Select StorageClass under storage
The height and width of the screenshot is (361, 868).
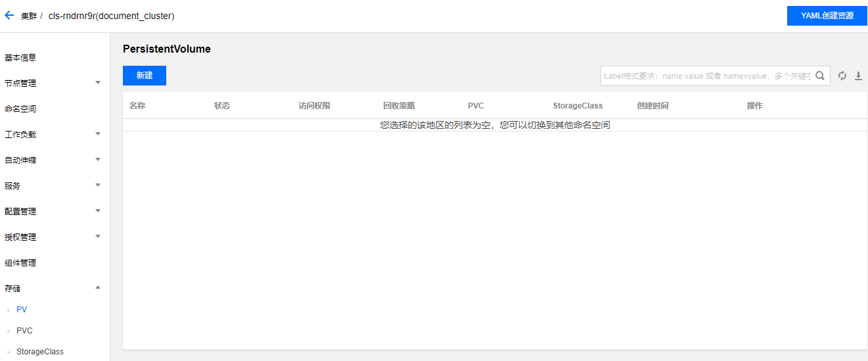pos(39,352)
